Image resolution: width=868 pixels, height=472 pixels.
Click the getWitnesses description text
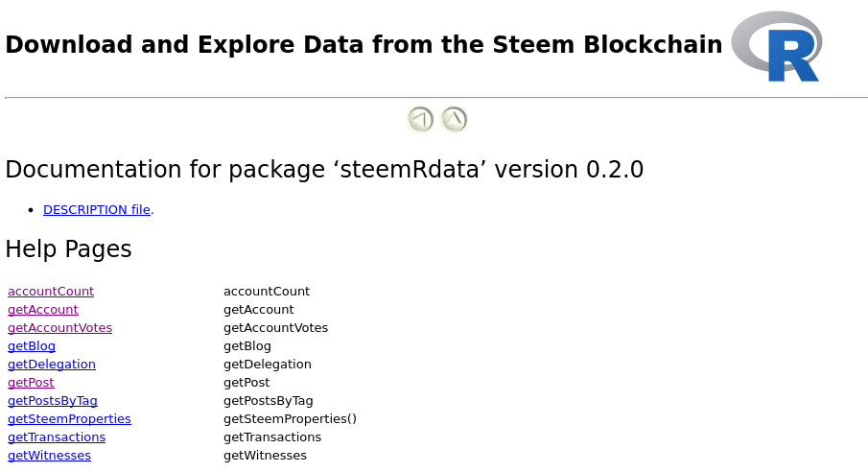click(265, 456)
